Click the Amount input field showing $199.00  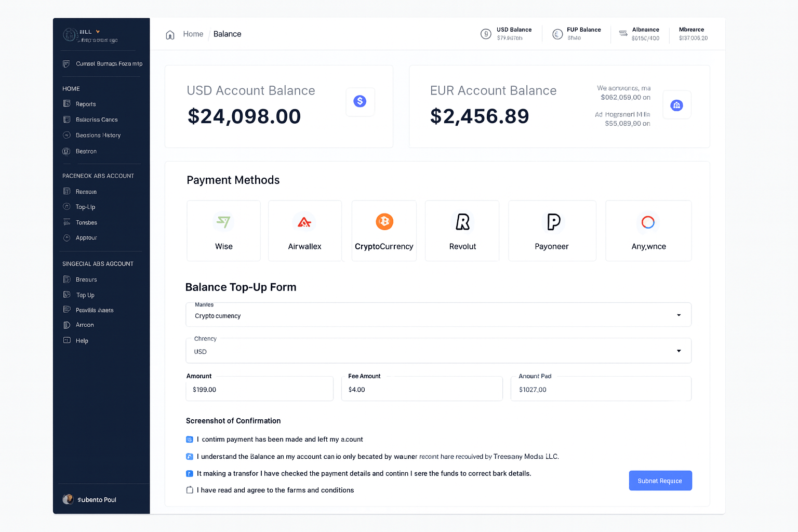point(259,390)
